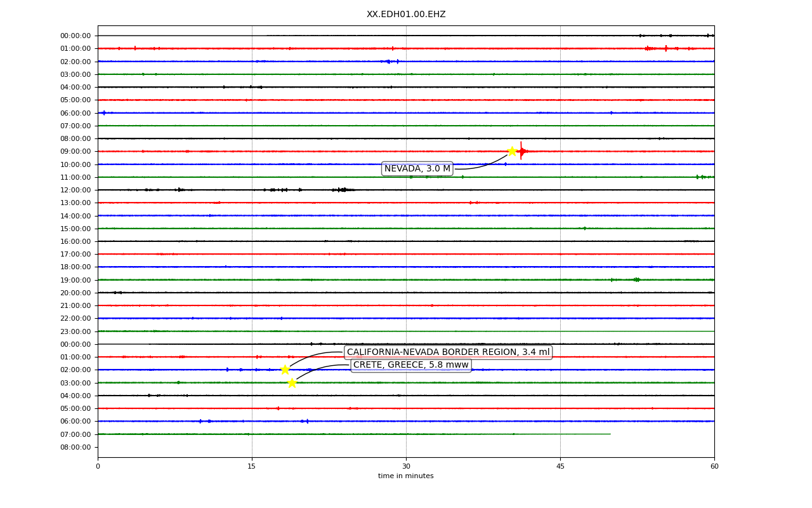The image size is (812, 508).
Task: Click the yellow star on the 02:00:00 blue trace
Action: [x=285, y=370]
